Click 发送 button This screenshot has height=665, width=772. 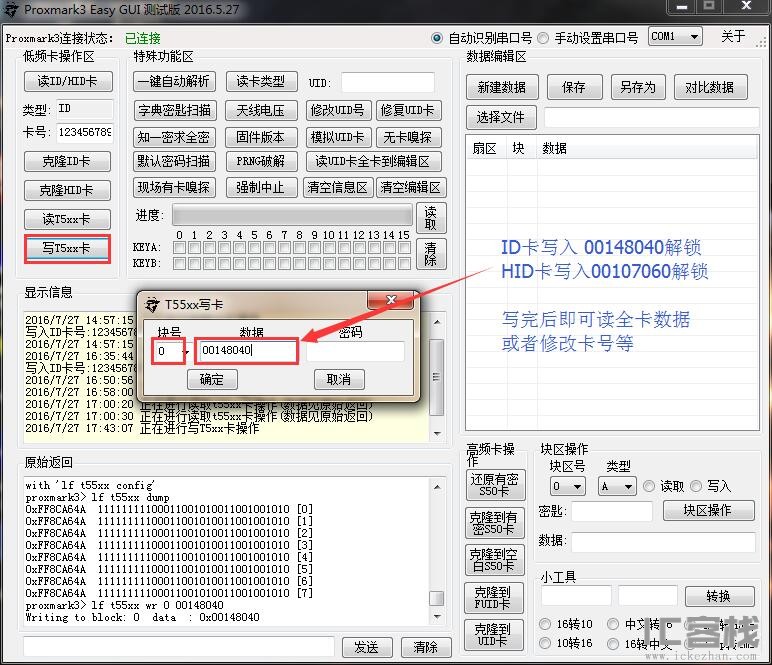click(367, 647)
